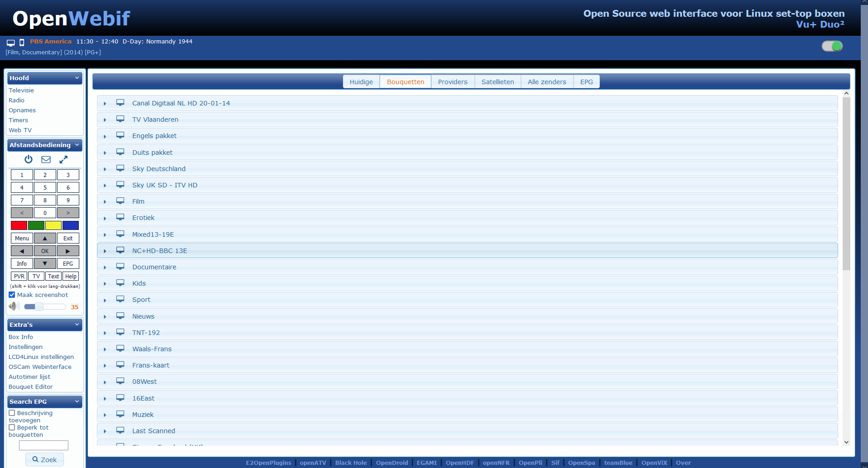Image resolution: width=868 pixels, height=468 pixels.
Task: Click the power standby icon
Action: (29, 159)
